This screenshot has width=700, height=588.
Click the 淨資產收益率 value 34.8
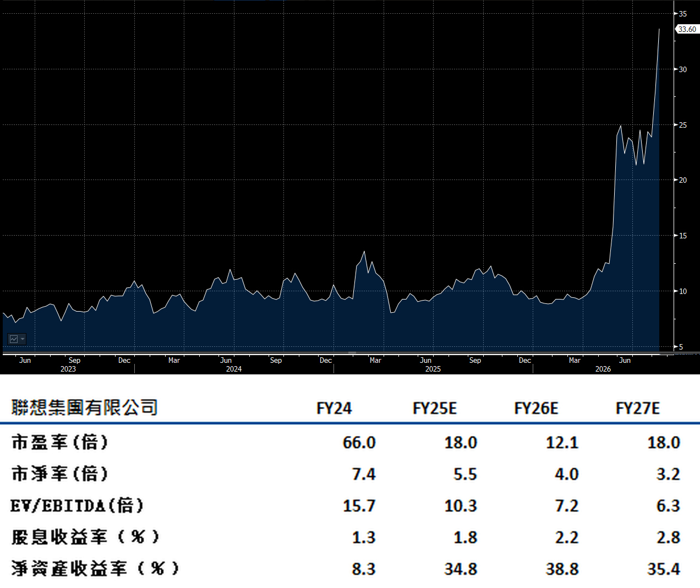tap(461, 569)
